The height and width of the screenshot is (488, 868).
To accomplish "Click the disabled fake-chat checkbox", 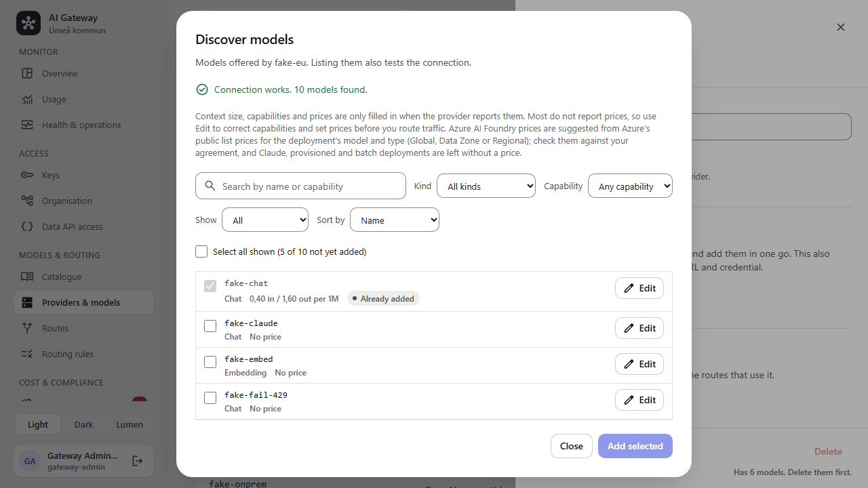I will pos(210,286).
